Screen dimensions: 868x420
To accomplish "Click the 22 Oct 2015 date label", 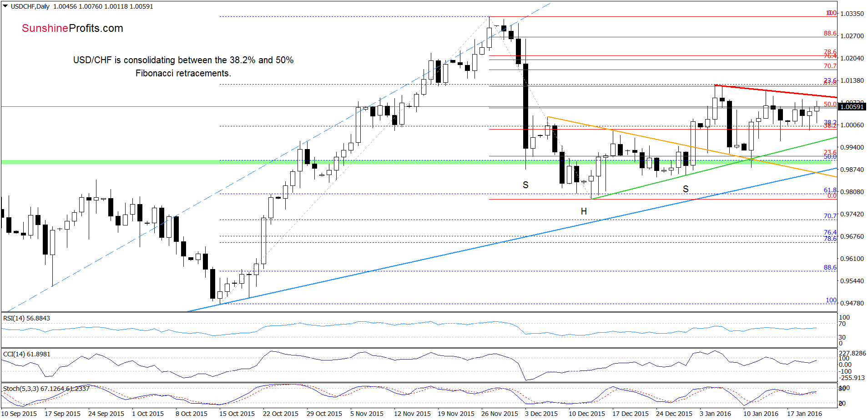I will coord(281,414).
